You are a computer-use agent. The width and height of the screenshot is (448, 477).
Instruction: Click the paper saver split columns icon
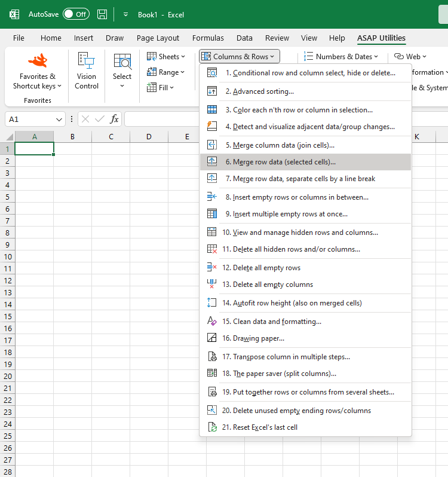[212, 374]
